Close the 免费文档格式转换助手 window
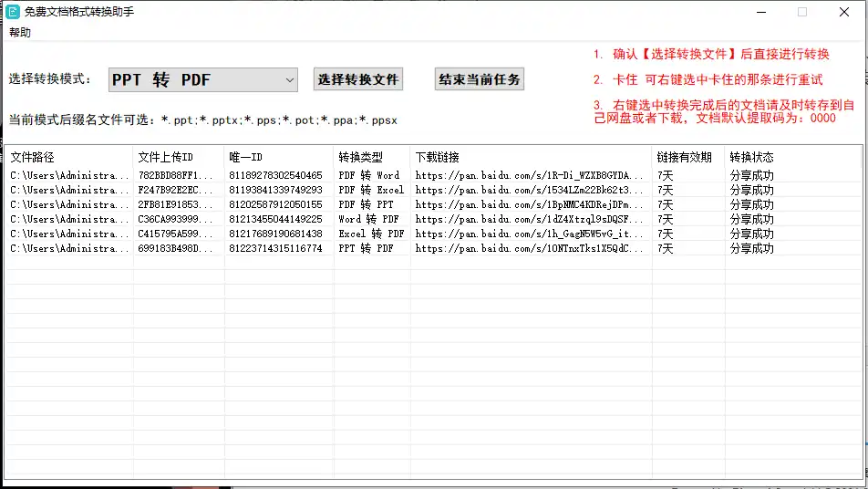This screenshot has height=489, width=868. pyautogui.click(x=844, y=12)
